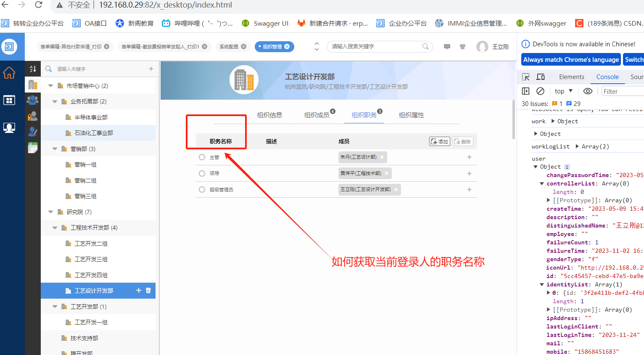Switch to the 组织成员 tab

coord(317,115)
